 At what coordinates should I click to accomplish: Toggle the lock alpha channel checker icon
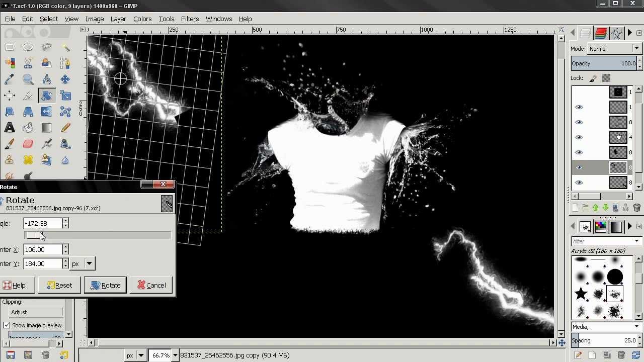(606, 78)
